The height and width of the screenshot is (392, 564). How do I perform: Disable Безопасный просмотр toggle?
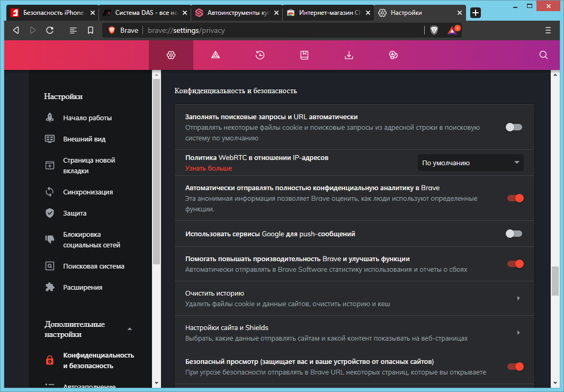515,367
